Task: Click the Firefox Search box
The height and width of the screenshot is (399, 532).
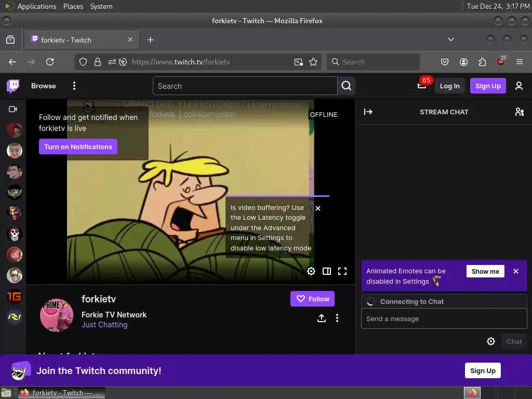Action: click(x=373, y=62)
